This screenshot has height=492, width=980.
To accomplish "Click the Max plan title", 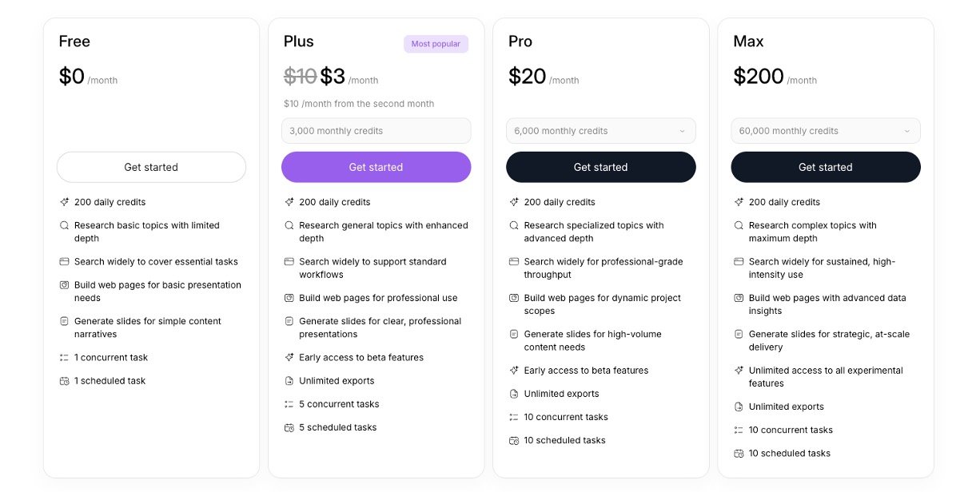I will click(x=748, y=42).
